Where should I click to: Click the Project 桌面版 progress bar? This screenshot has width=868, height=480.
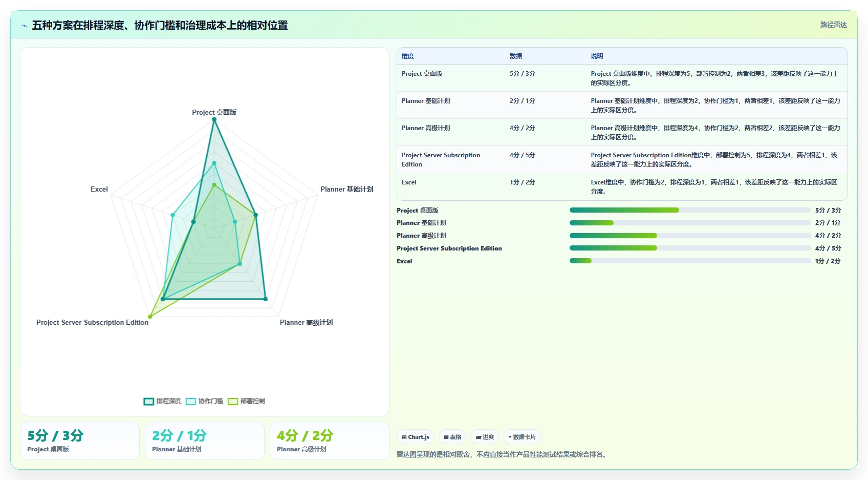690,210
